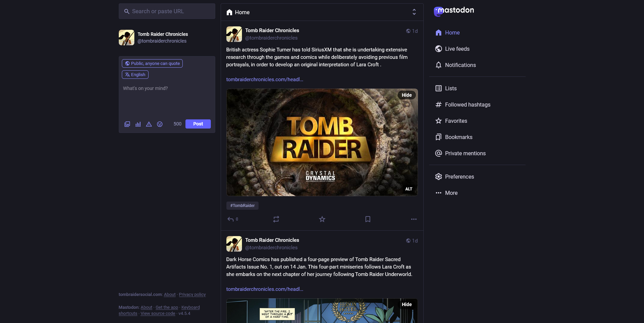Screen dimensions: 644x323
Task: Add a content warning to the post
Action: [149, 124]
